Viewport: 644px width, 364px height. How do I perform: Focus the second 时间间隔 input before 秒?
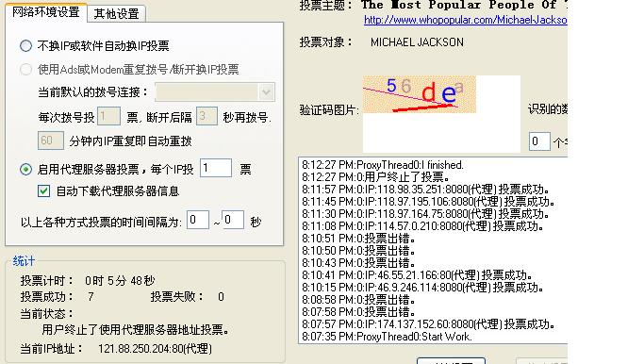click(233, 220)
